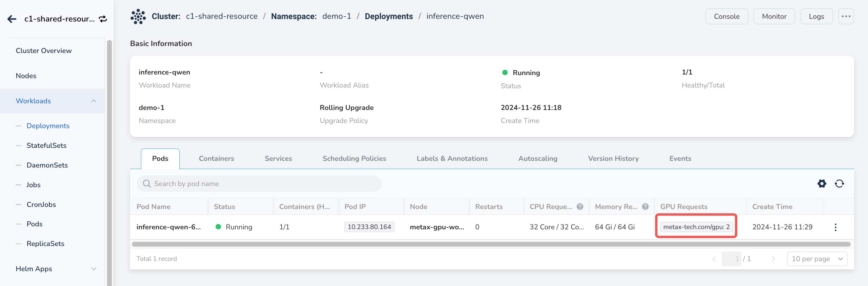The width and height of the screenshot is (868, 286).
Task: Open the three-dots menu in header
Action: 846,16
